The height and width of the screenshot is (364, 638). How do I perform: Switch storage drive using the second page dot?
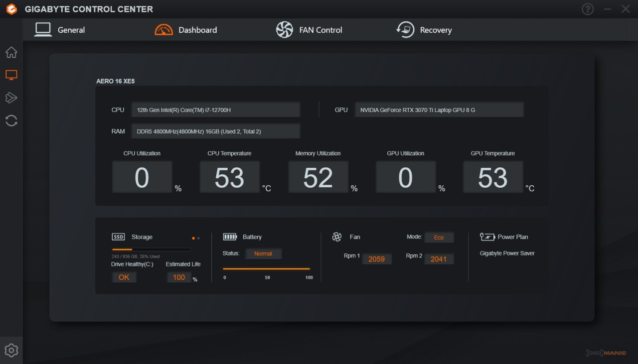tap(199, 239)
